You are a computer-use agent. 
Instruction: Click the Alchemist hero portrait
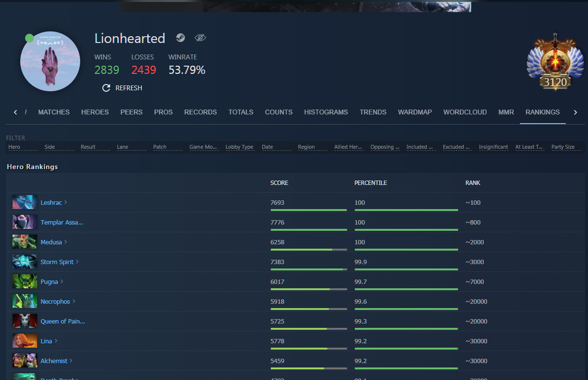[25, 361]
